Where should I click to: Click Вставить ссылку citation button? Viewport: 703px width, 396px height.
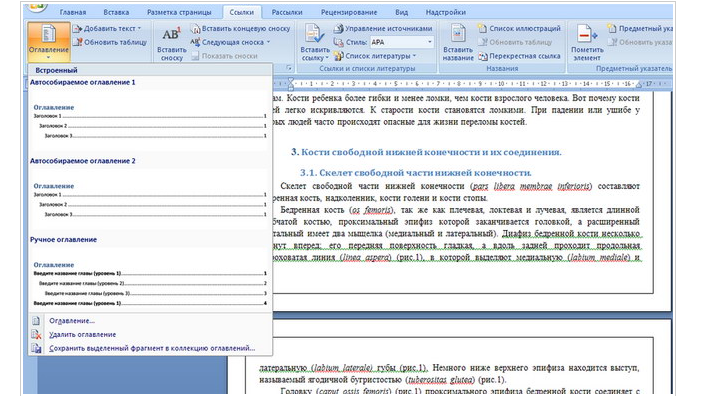point(315,43)
